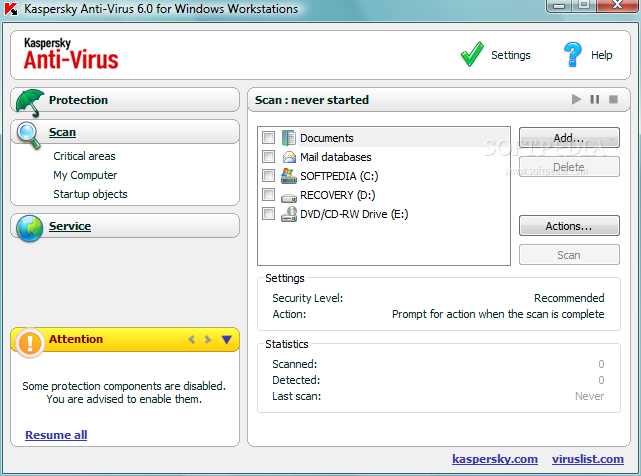
Task: Click the Kaspersky logo in title bar
Action: (x=11, y=9)
